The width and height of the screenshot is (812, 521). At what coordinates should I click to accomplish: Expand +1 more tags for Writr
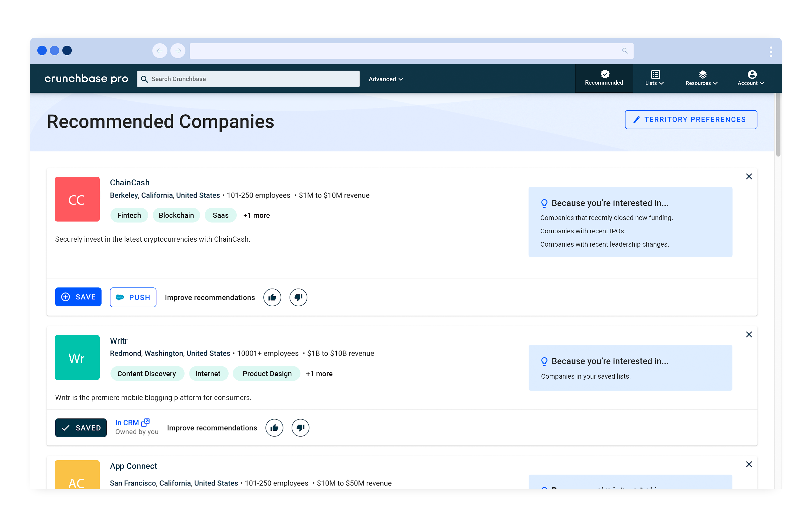319,373
